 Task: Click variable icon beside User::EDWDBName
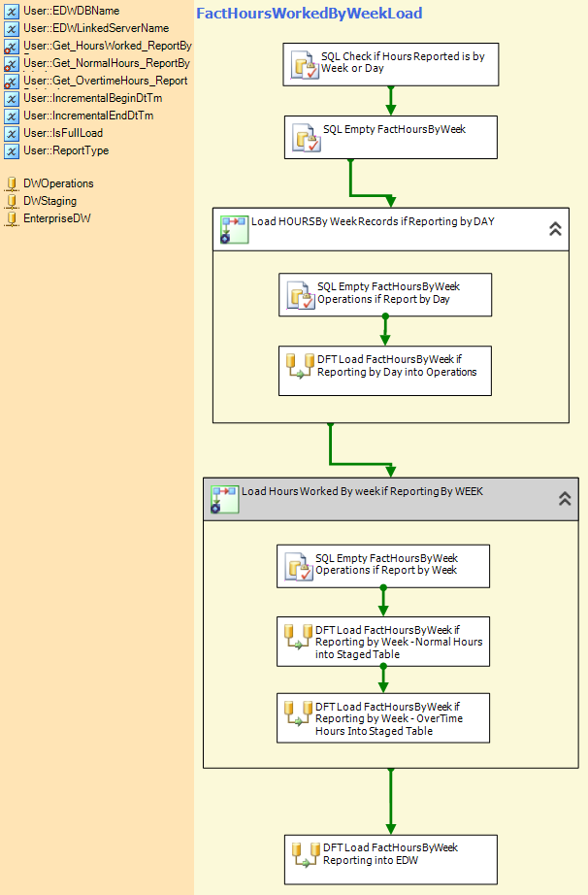12,12
